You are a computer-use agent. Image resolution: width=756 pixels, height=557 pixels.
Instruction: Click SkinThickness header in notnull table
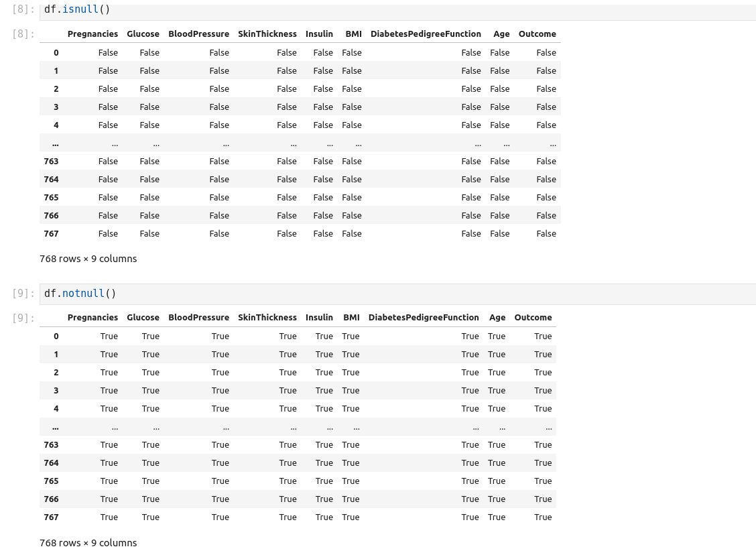(x=267, y=318)
